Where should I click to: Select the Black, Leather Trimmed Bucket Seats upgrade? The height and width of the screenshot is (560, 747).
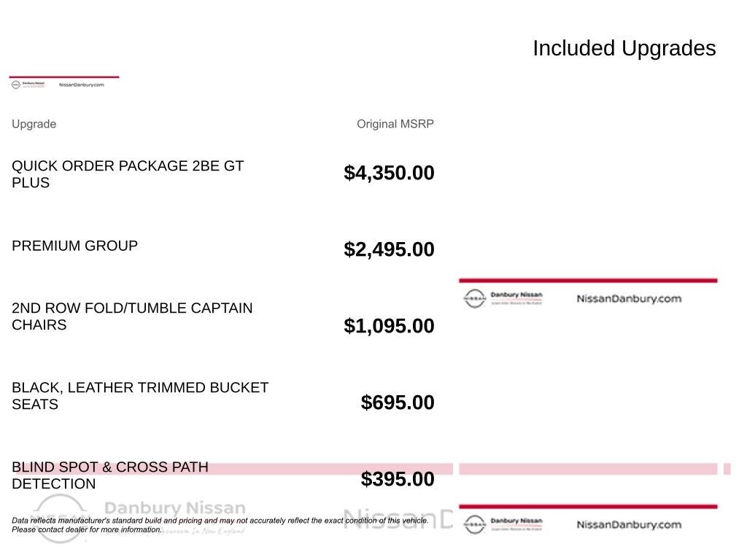pyautogui.click(x=140, y=396)
